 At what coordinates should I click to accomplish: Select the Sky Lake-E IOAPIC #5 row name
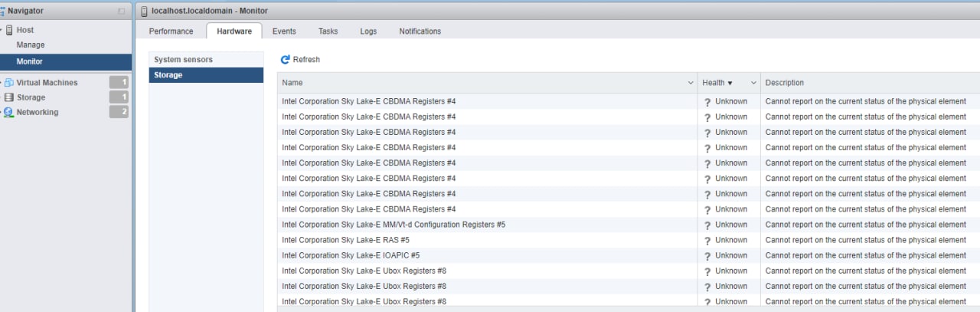coord(351,255)
